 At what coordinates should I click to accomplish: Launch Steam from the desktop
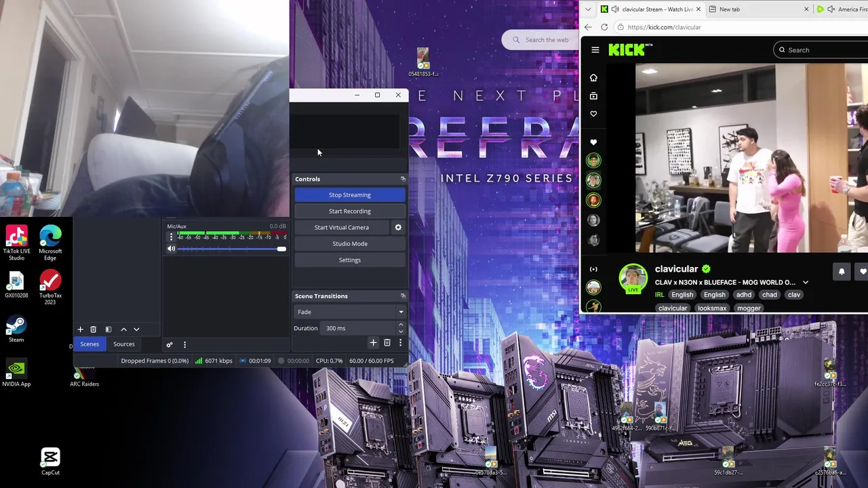(16, 329)
